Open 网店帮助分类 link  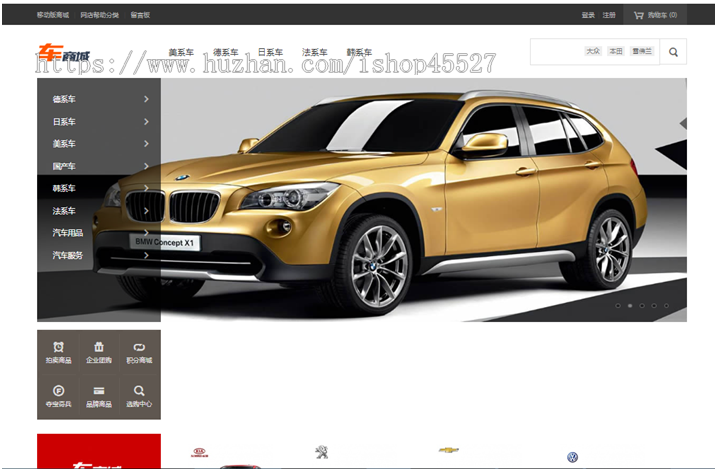pyautogui.click(x=100, y=15)
